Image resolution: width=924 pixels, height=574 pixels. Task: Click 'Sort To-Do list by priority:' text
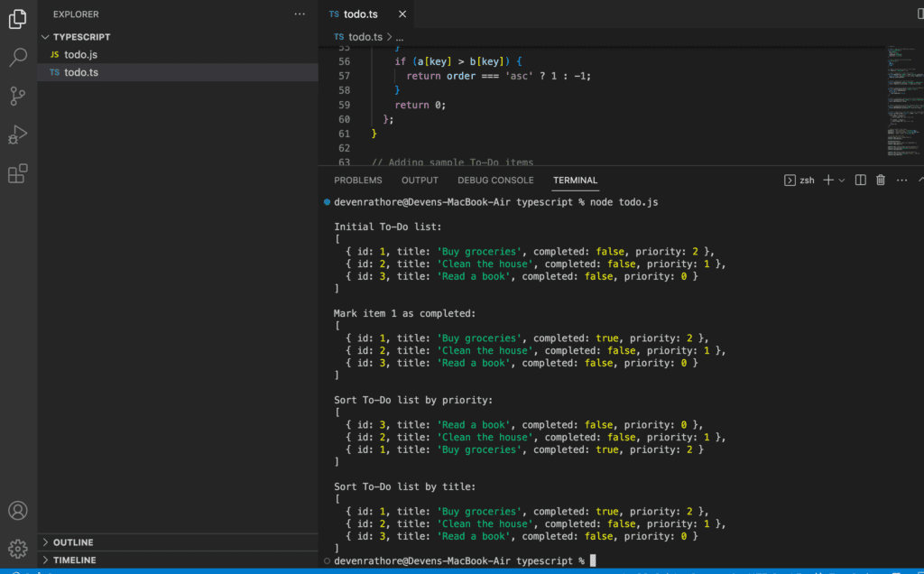(413, 400)
